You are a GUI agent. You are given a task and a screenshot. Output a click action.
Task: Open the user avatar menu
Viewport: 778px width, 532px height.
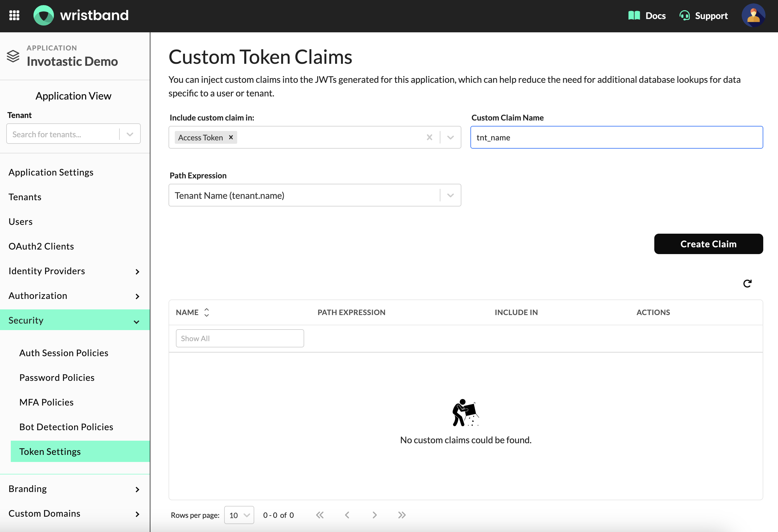tap(753, 16)
